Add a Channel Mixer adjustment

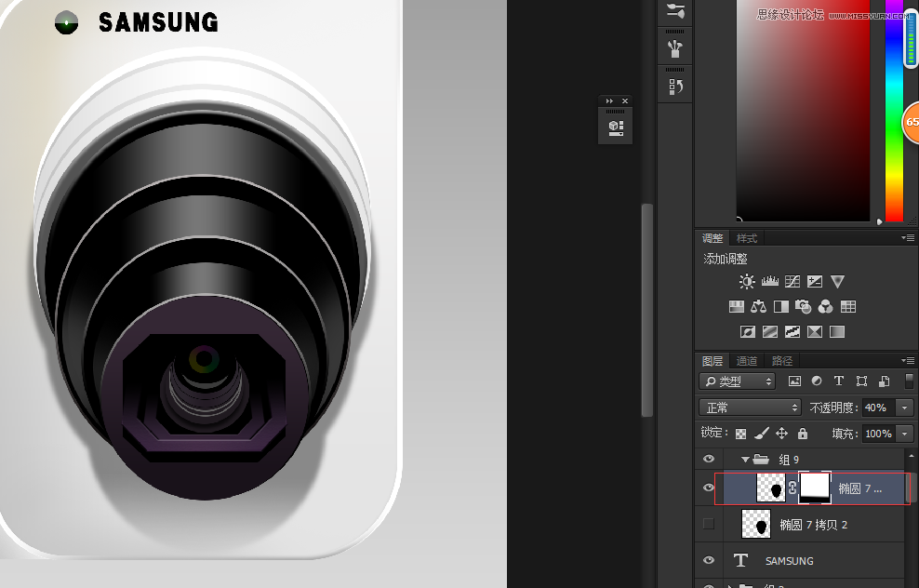[825, 307]
